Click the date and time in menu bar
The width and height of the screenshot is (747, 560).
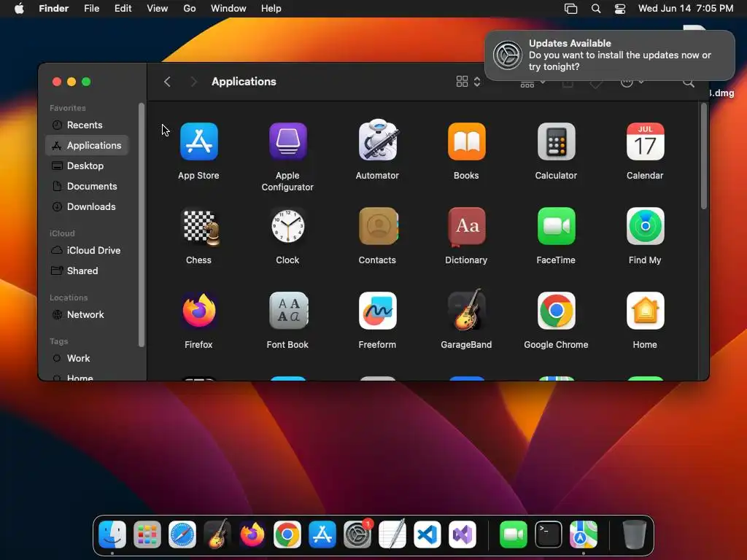pyautogui.click(x=686, y=9)
